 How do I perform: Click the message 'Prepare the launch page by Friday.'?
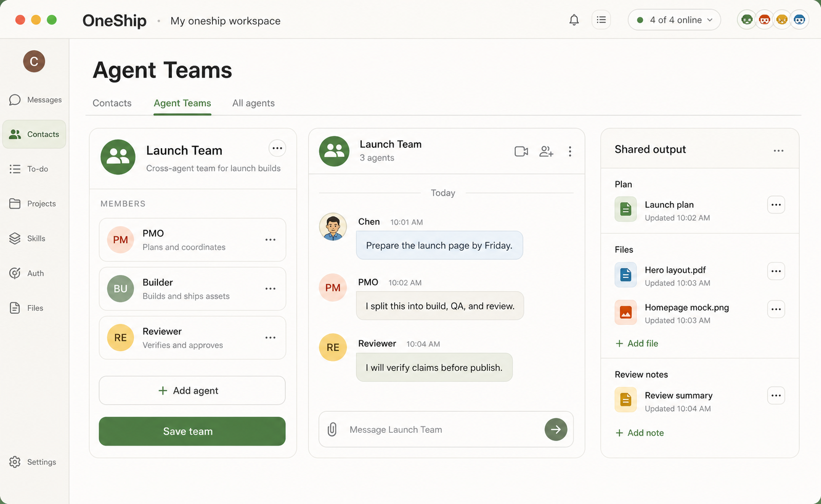(439, 245)
